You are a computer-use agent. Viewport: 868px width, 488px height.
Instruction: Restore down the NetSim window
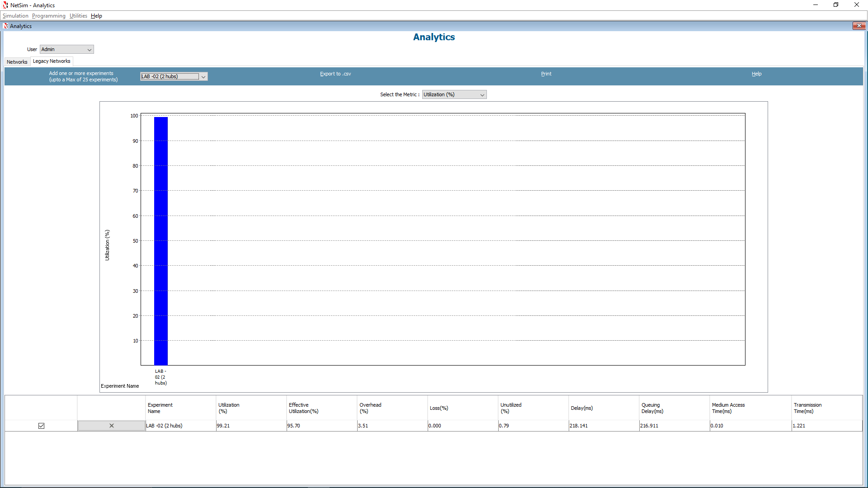pyautogui.click(x=836, y=5)
